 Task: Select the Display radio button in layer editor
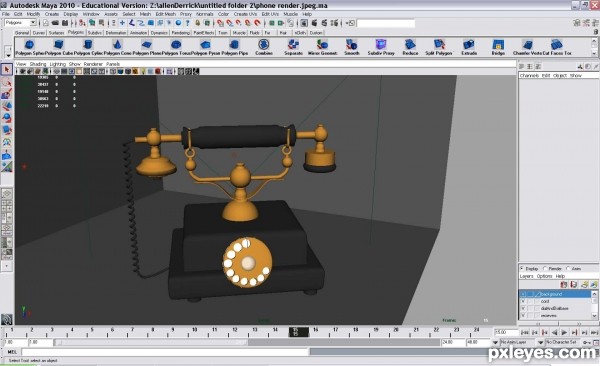(522, 268)
